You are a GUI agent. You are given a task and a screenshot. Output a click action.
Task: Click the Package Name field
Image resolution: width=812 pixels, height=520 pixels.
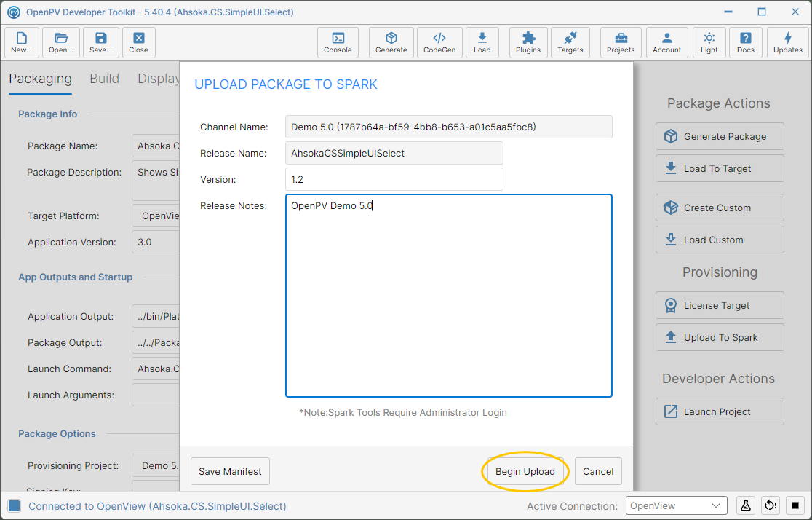(156, 146)
